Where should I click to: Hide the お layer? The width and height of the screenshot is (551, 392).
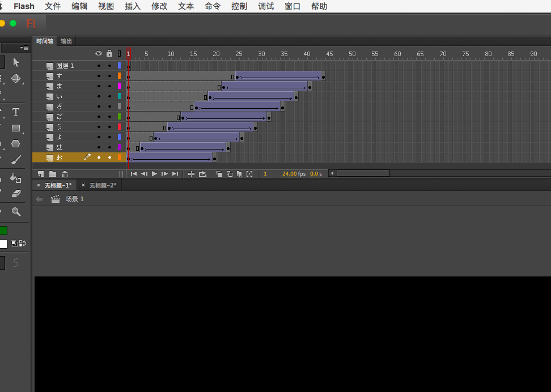click(x=99, y=157)
